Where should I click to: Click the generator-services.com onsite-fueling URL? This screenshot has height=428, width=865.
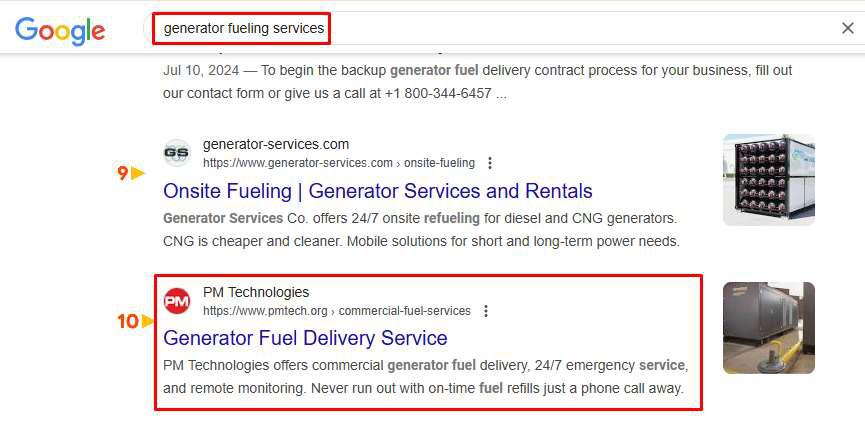(338, 163)
